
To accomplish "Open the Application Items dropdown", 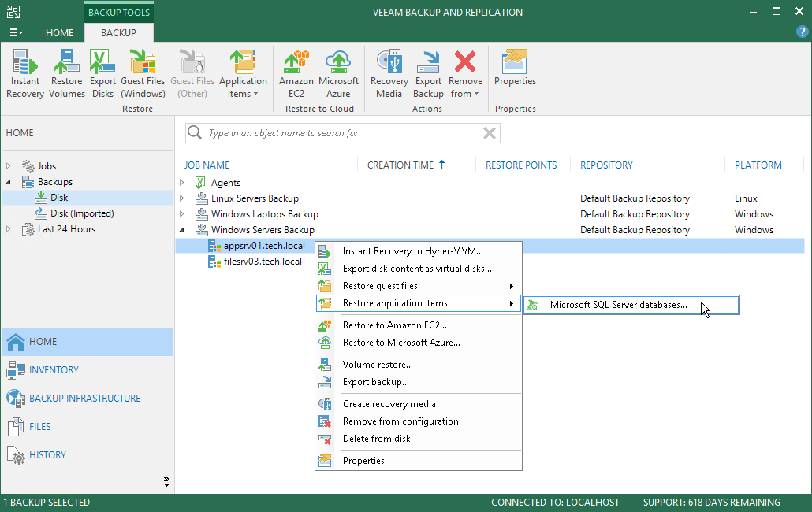I will (x=243, y=73).
